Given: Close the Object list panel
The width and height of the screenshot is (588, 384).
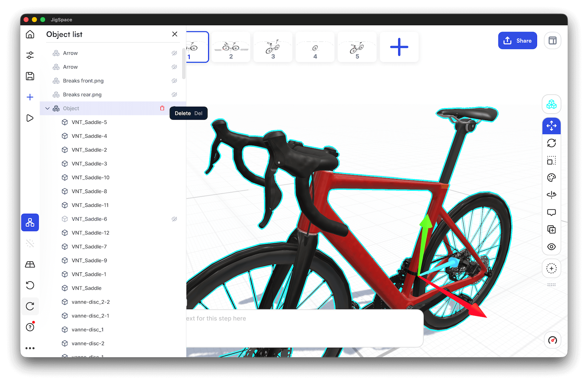Looking at the screenshot, I should (x=175, y=34).
